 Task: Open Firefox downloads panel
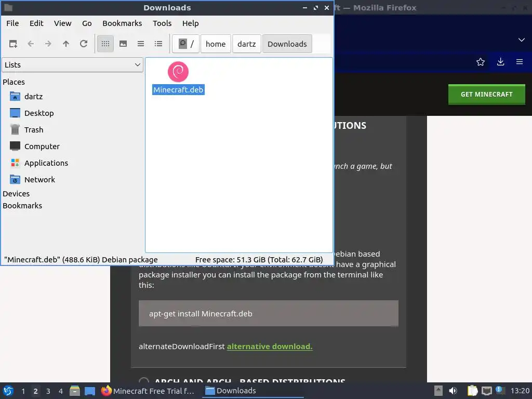(500, 62)
